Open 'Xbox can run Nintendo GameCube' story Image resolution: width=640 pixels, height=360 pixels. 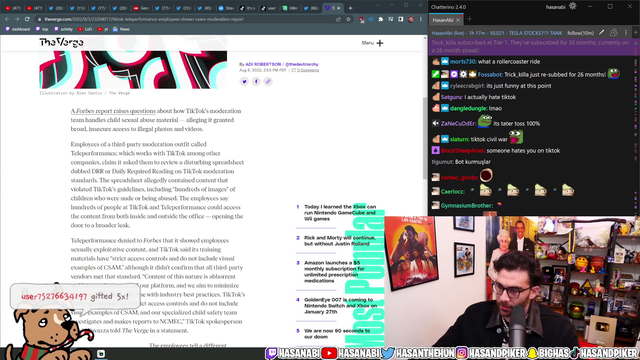pyautogui.click(x=340, y=213)
